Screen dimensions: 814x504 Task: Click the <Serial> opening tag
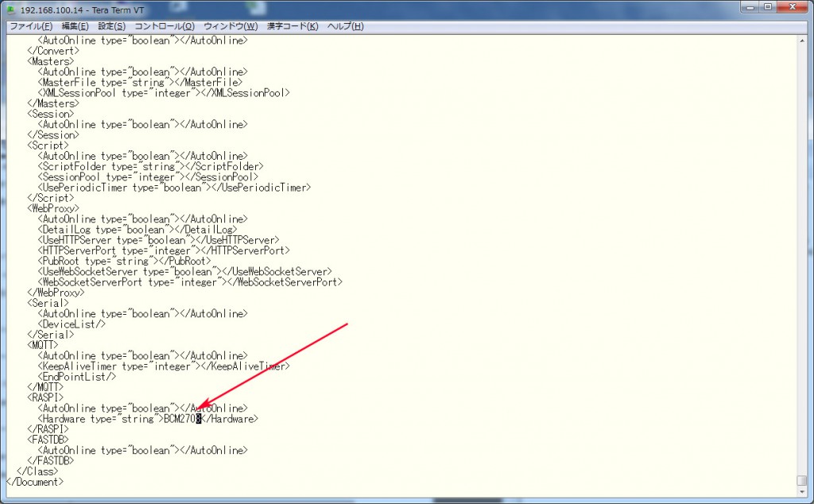point(48,303)
